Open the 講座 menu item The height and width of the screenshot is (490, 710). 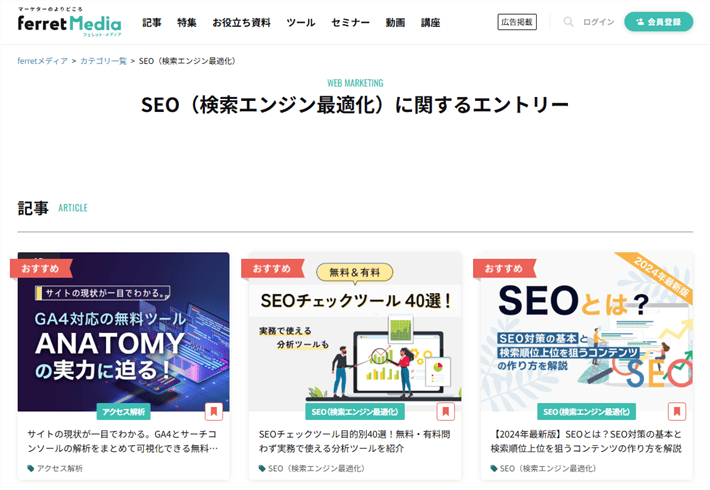(431, 23)
